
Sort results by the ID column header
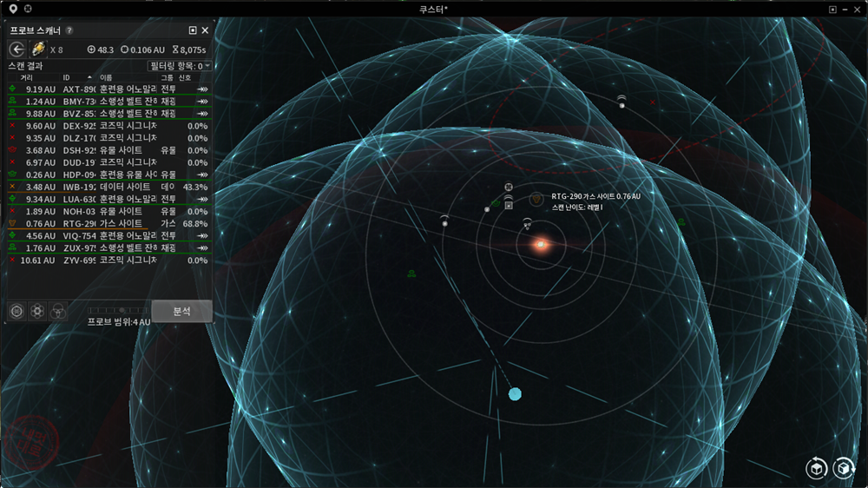point(66,77)
